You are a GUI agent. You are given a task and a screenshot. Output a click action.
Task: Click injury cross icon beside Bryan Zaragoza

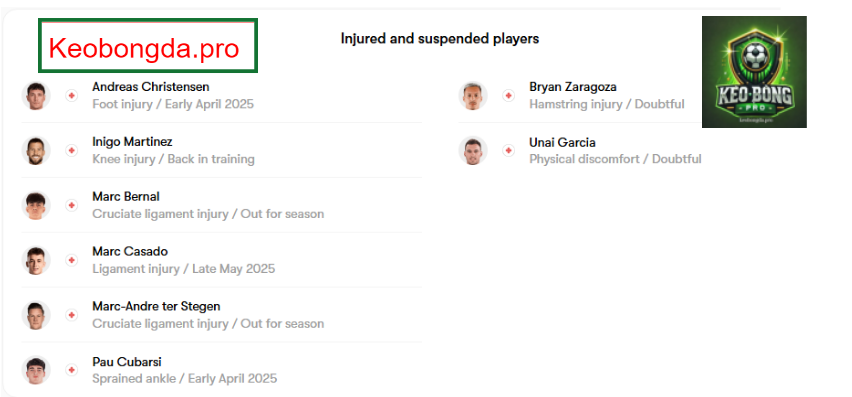508,96
